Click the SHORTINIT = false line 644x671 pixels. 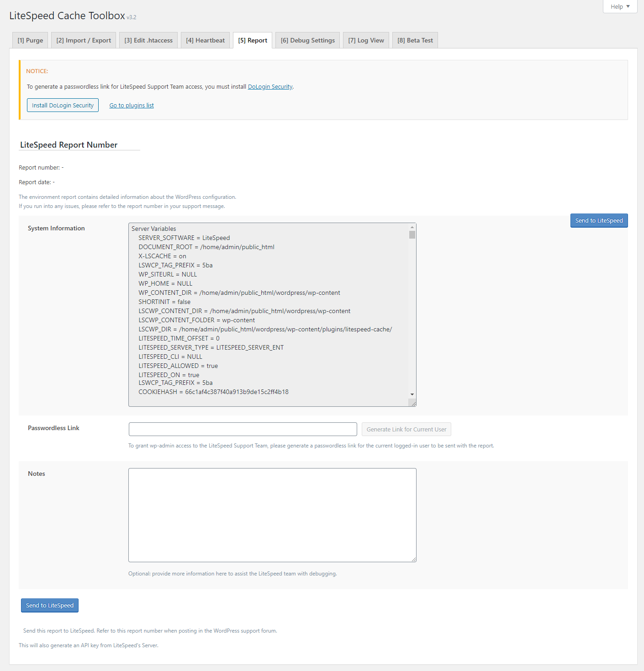click(x=164, y=302)
